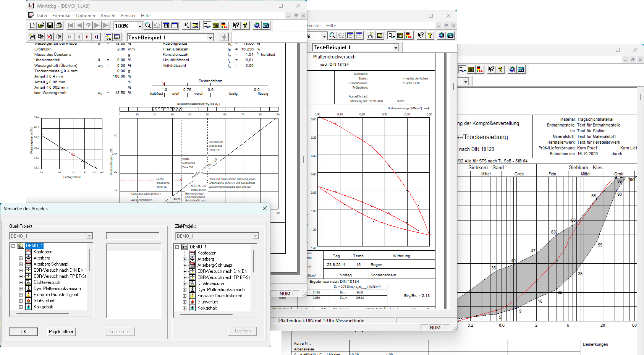Calculator icon in Korngrößenverteilung window toolbar

coord(471,70)
